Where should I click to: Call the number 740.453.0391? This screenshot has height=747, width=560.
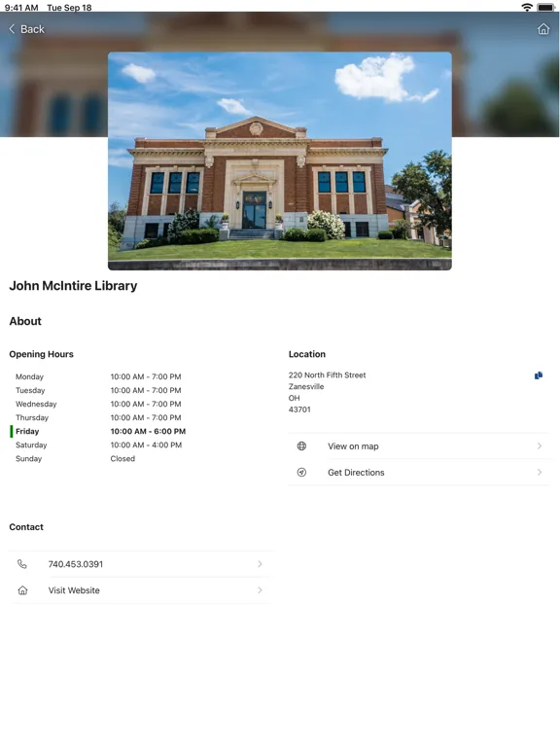(141, 564)
